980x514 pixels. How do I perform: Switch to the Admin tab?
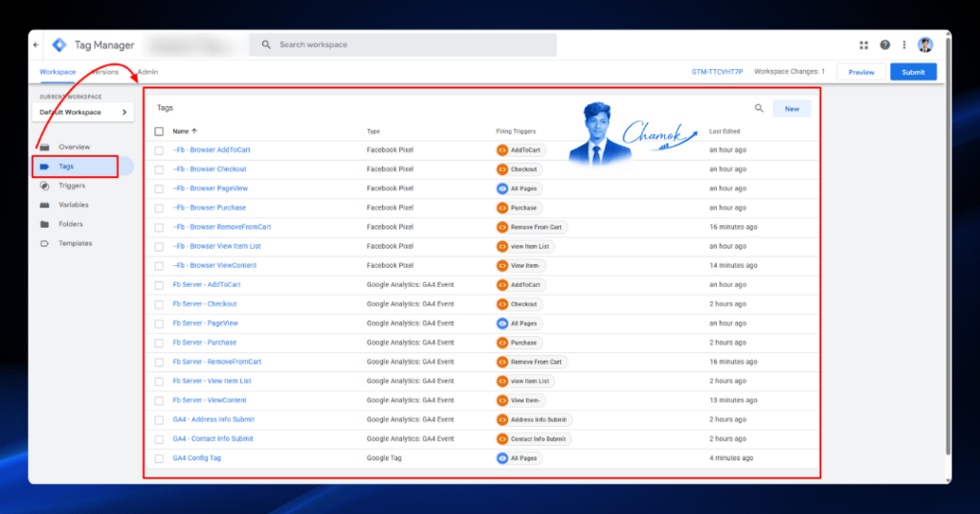[147, 72]
